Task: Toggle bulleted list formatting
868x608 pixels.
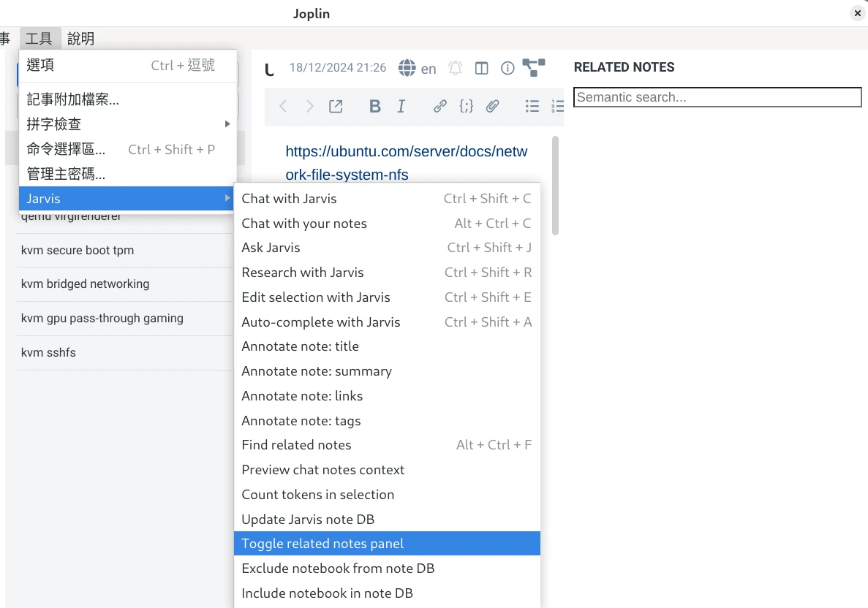Action: 532,106
